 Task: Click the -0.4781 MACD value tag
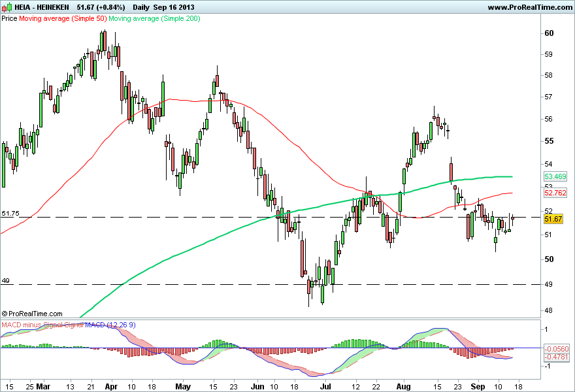[557, 357]
